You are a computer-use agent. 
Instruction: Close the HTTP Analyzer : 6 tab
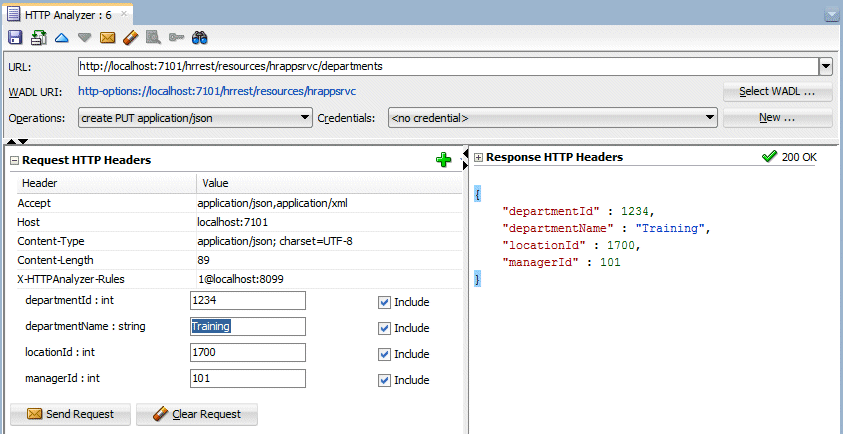pos(124,14)
